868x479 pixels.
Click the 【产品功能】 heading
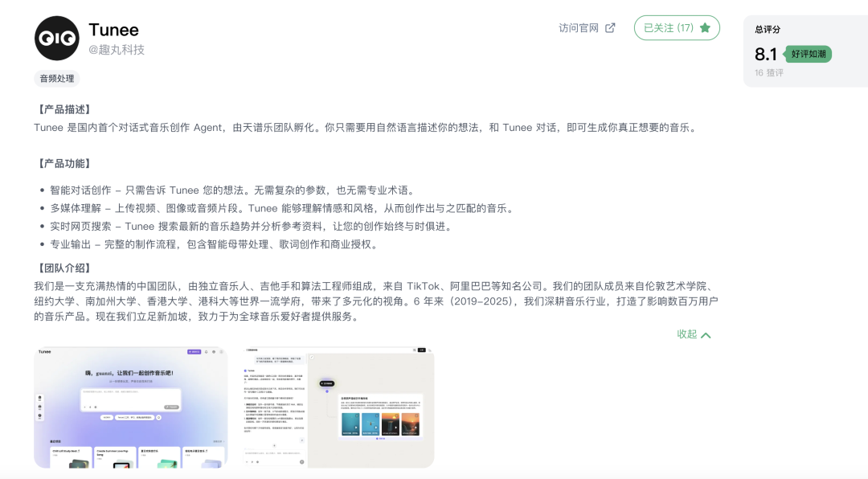(x=63, y=164)
